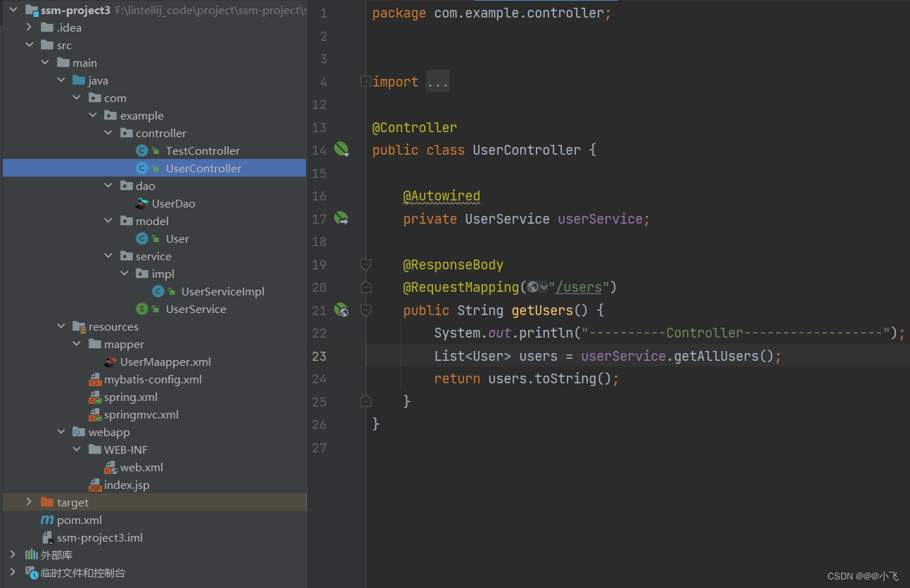Click the autowired navigation arrow icon on line 17
The image size is (910, 588).
(x=342, y=219)
